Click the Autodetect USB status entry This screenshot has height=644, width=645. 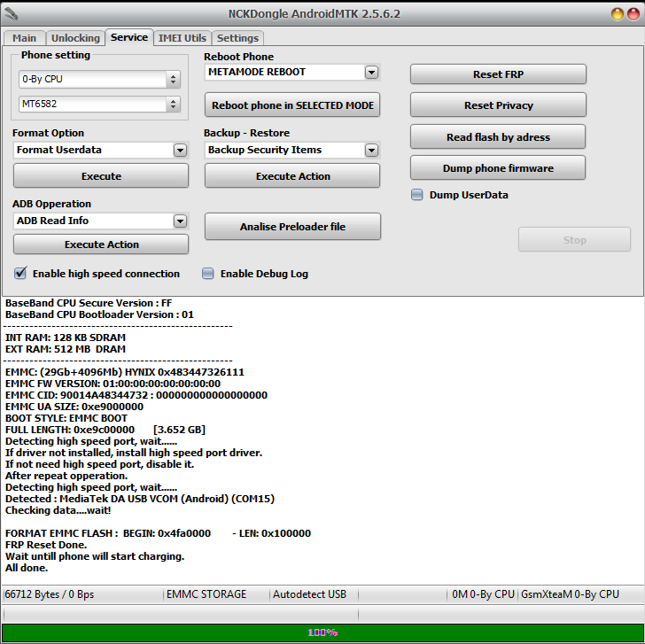coord(309,594)
